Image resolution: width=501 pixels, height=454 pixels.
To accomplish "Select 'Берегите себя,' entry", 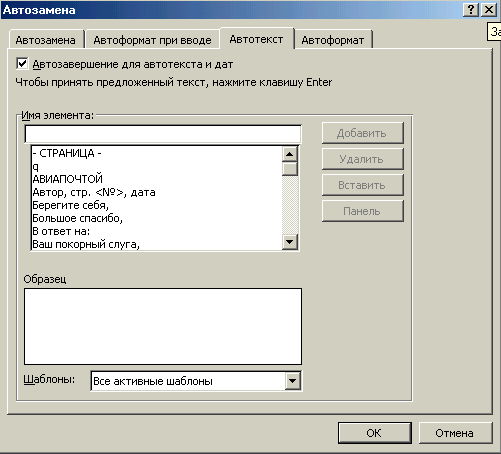I will point(157,205).
